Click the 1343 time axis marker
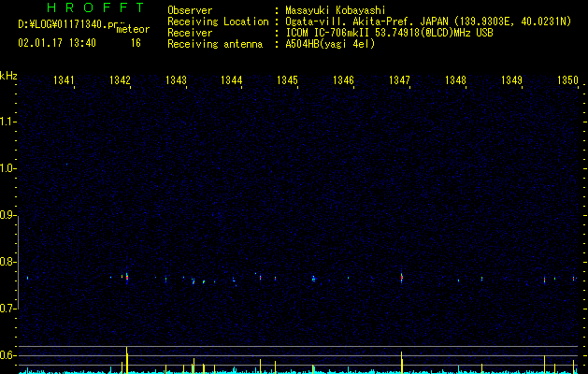Image resolution: width=588 pixels, height=374 pixels. click(176, 79)
